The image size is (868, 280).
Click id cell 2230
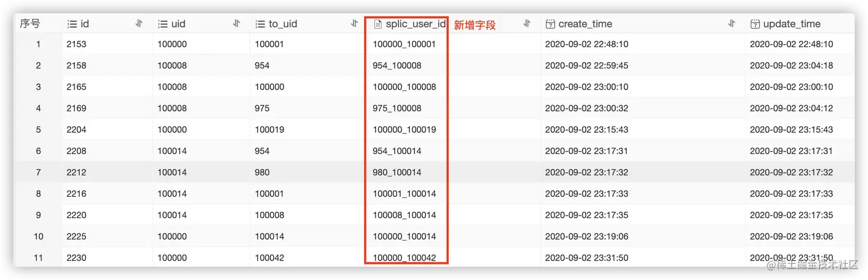(76, 258)
